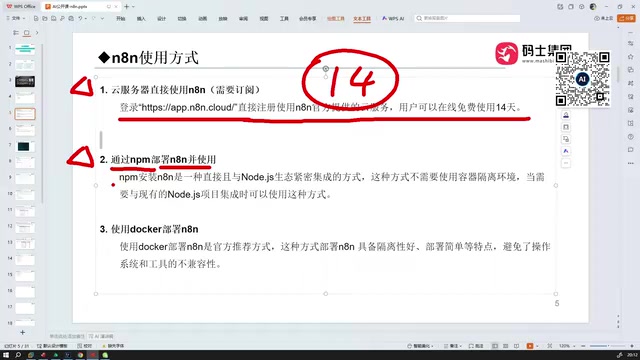Click the 缺失字体 missing font warning
The height and width of the screenshot is (360, 640).
coord(113,346)
